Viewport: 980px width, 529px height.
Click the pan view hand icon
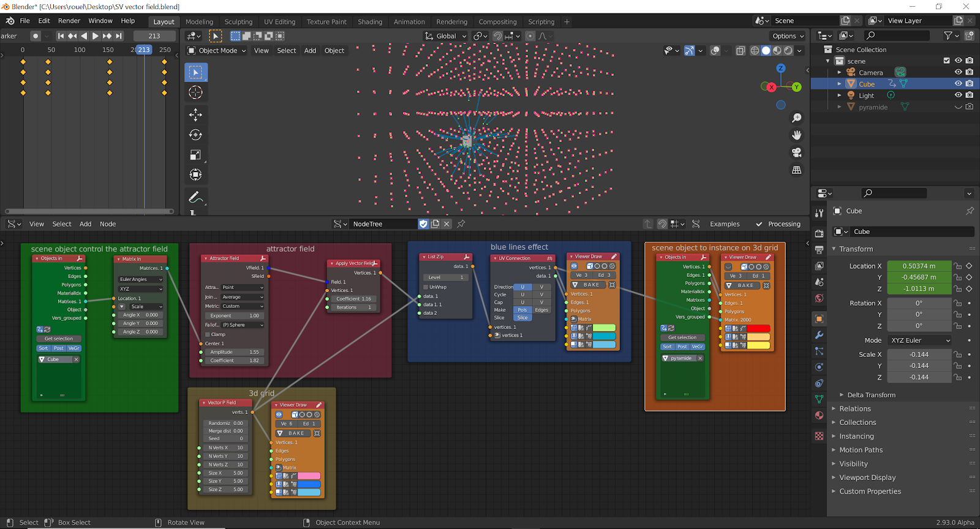(x=796, y=135)
